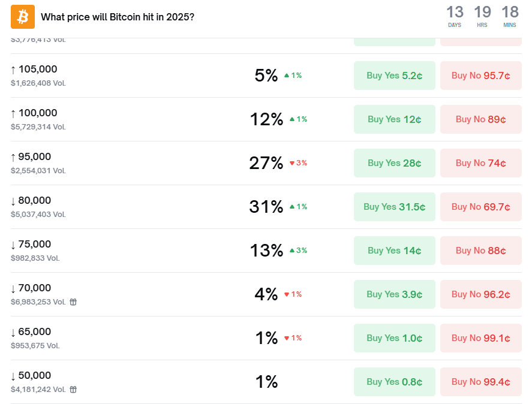Viewport: 532px width, 404px height.
Task: Click the 31% chance on ↓ 80,000
Action: pos(266,207)
